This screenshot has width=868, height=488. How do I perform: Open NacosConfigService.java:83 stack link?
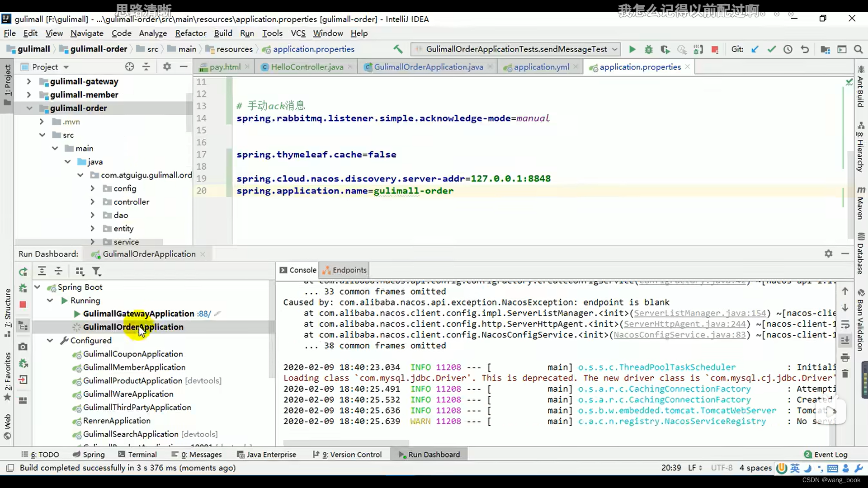click(x=679, y=335)
